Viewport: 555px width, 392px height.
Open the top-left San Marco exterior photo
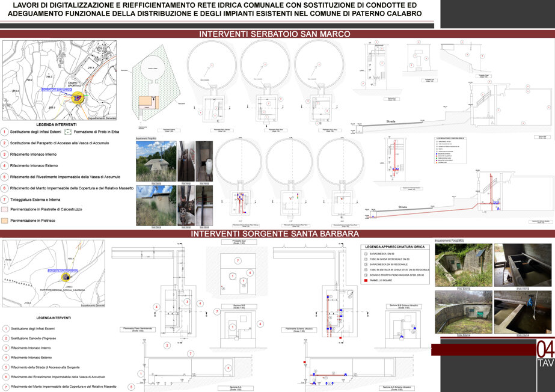[156, 161]
